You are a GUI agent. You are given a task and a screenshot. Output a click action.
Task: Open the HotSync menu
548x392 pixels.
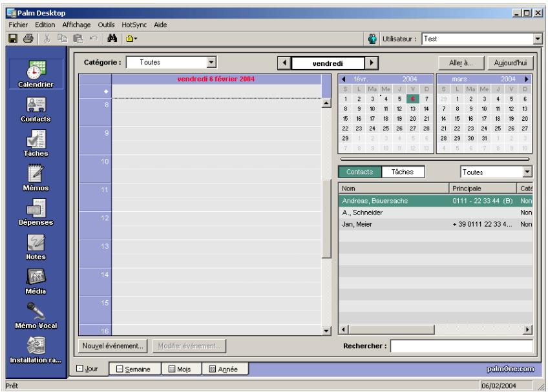[x=134, y=25]
